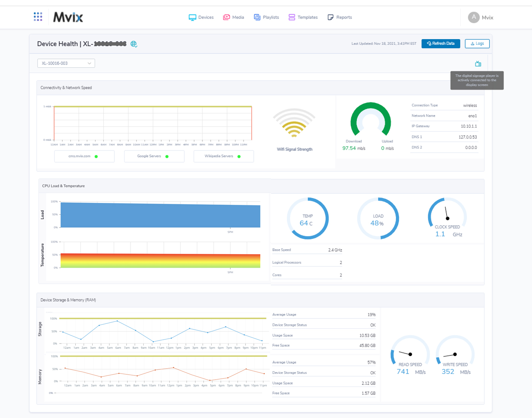Select the Devices monitor icon in navigation
The height and width of the screenshot is (418, 532).
(x=192, y=17)
